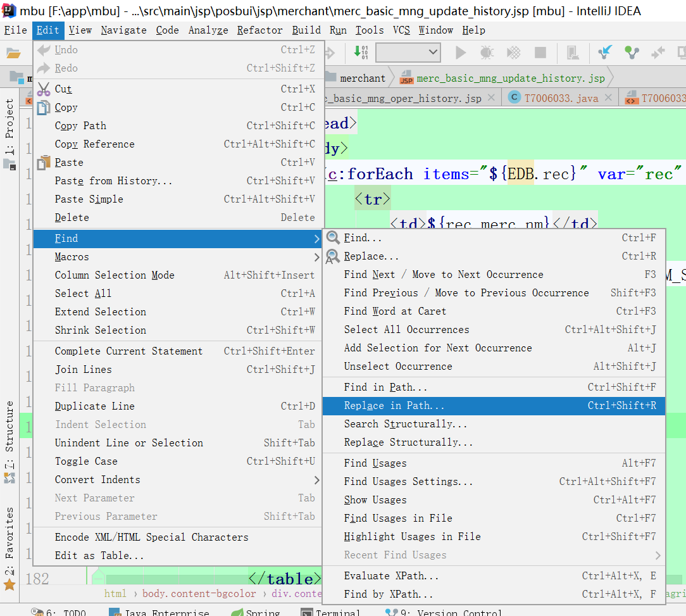Select Column Selection Mode item
Image resolution: width=686 pixels, height=616 pixels.
178,275
